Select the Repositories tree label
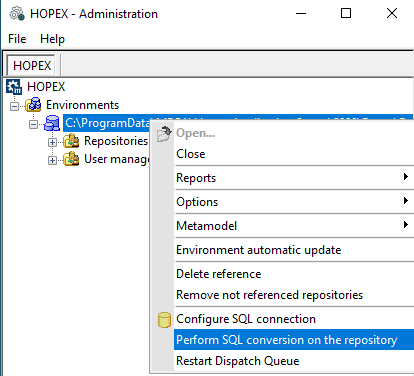Image resolution: width=414 pixels, height=376 pixels. click(x=116, y=141)
